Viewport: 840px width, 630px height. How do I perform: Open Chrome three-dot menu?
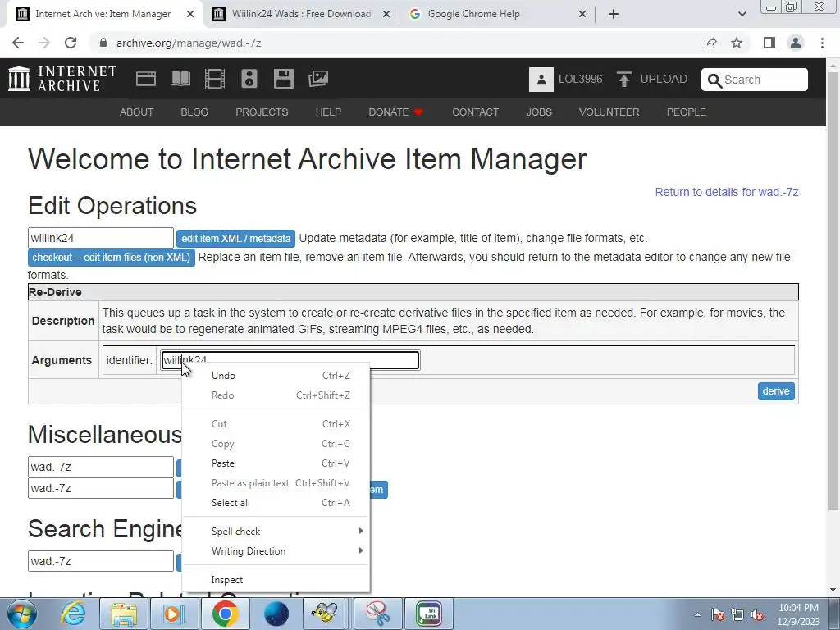[822, 43]
